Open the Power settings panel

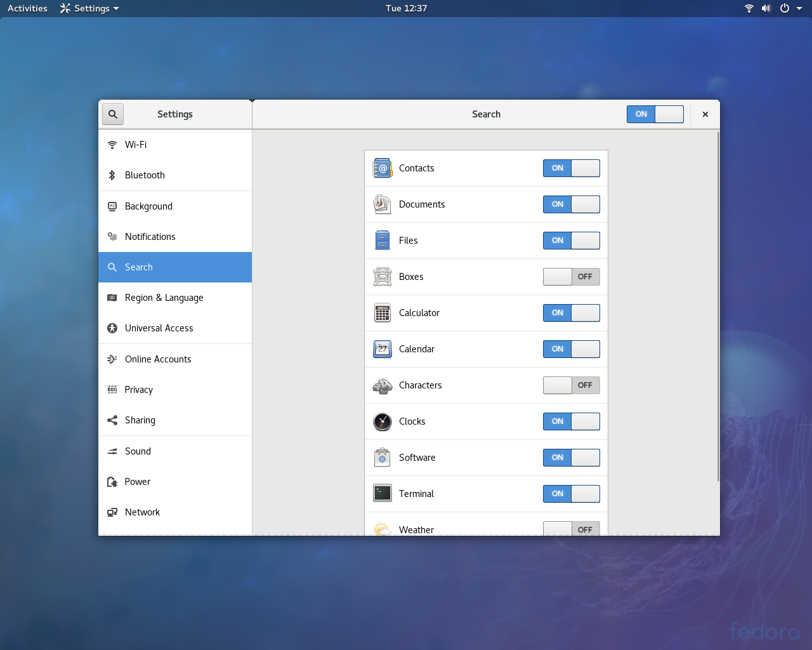(x=175, y=482)
